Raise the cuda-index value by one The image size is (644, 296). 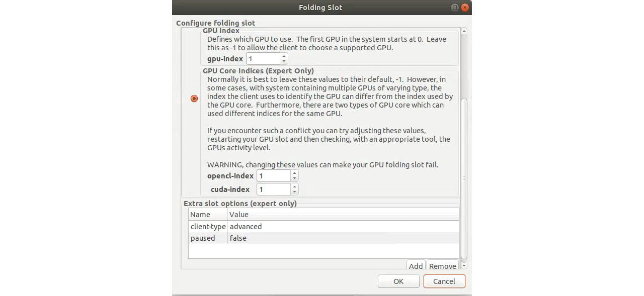(x=294, y=186)
